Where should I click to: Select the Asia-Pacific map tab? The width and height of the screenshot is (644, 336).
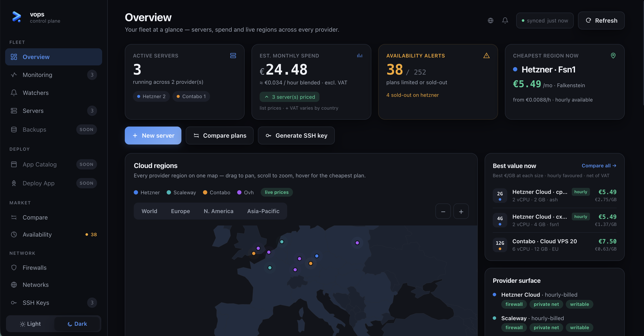(263, 211)
